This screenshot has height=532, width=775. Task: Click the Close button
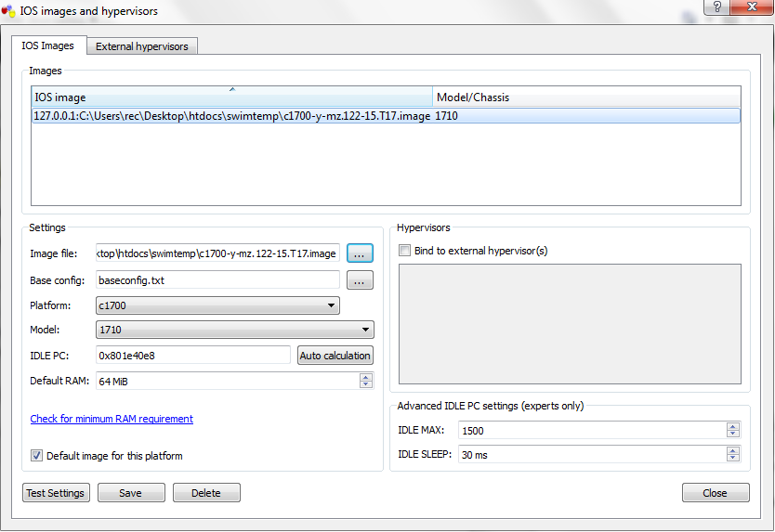pyautogui.click(x=716, y=492)
